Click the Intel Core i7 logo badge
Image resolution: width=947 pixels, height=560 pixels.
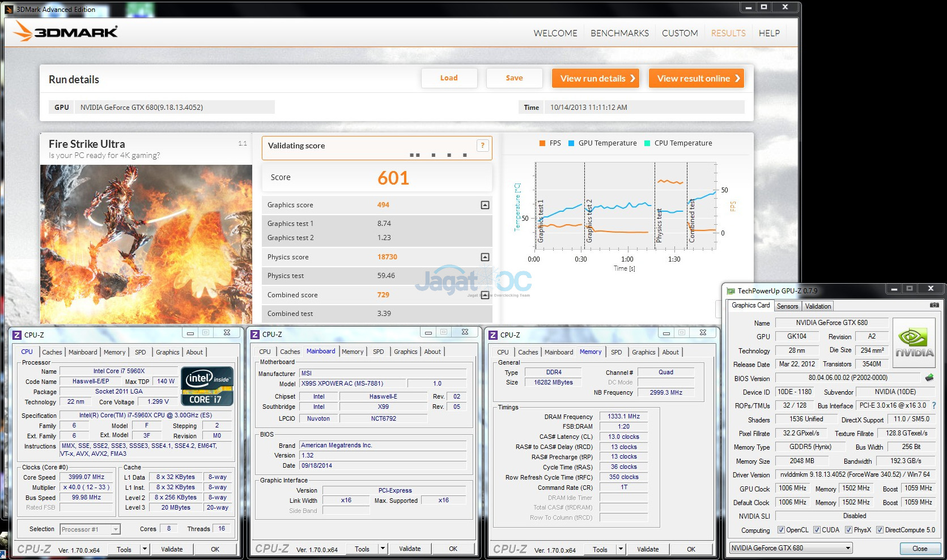click(207, 386)
